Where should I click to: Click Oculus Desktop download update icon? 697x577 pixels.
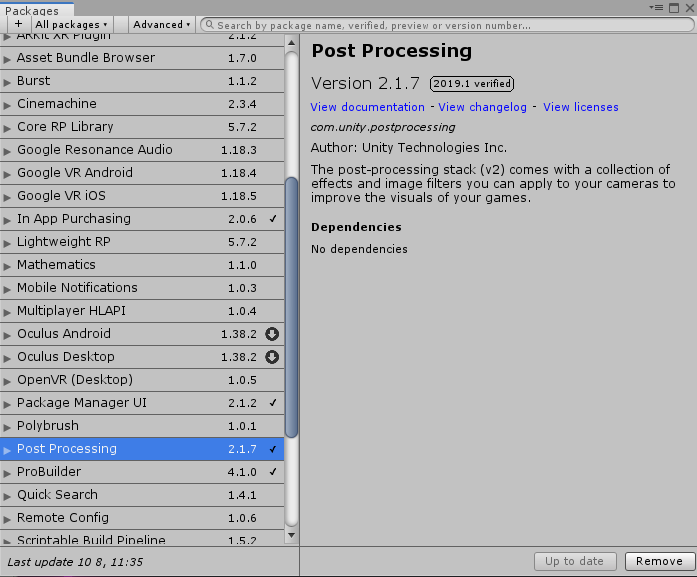point(272,357)
